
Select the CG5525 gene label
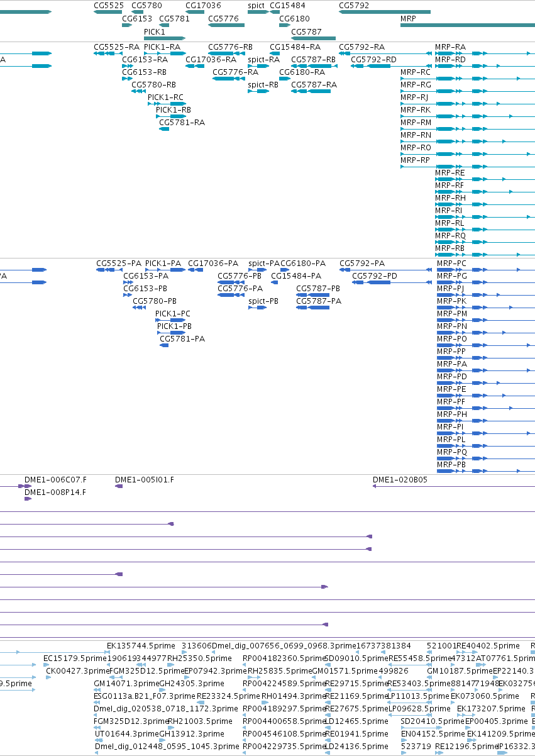(x=108, y=6)
